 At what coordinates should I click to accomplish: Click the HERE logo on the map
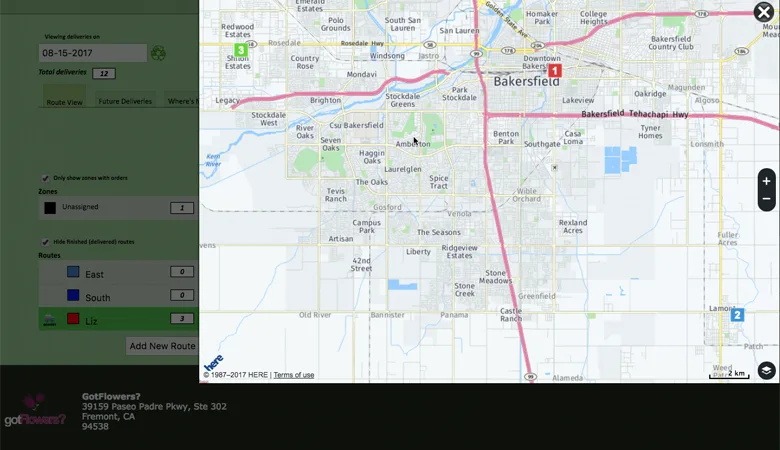(x=213, y=362)
